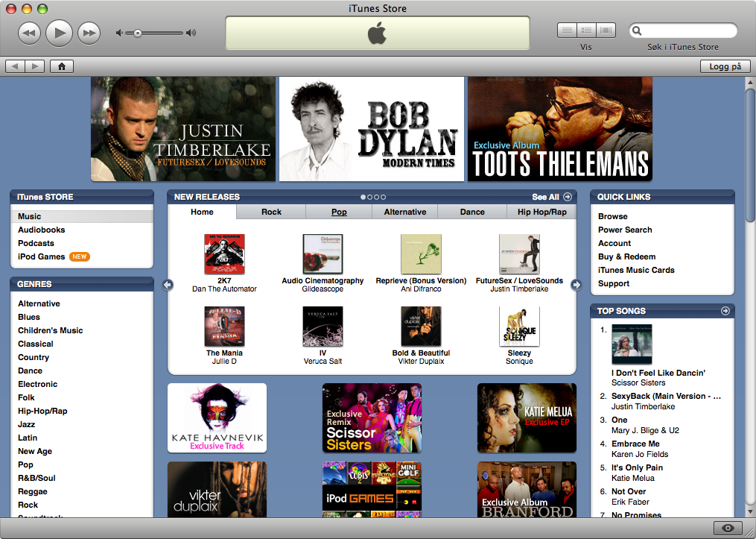Switch to list view mode

pos(567,31)
